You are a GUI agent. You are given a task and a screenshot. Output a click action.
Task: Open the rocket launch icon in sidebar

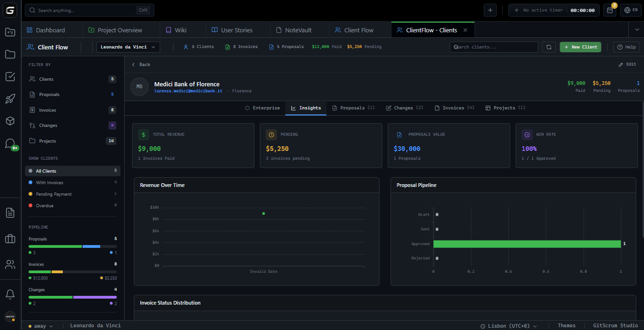tap(10, 99)
